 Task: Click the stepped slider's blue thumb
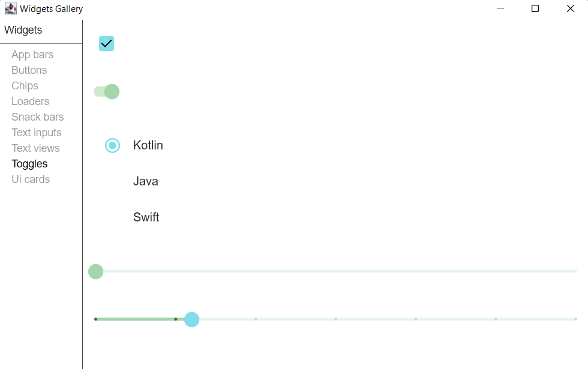click(191, 319)
